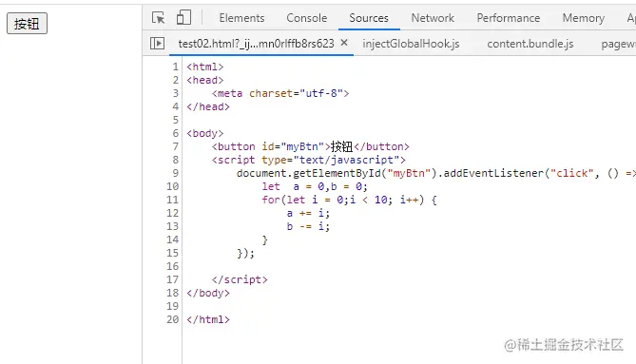Set breakpoint on line number 10
636x364 pixels.
click(172, 186)
